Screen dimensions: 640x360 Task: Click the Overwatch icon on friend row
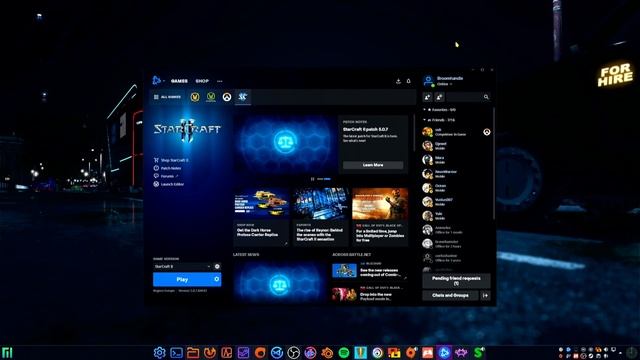click(487, 132)
